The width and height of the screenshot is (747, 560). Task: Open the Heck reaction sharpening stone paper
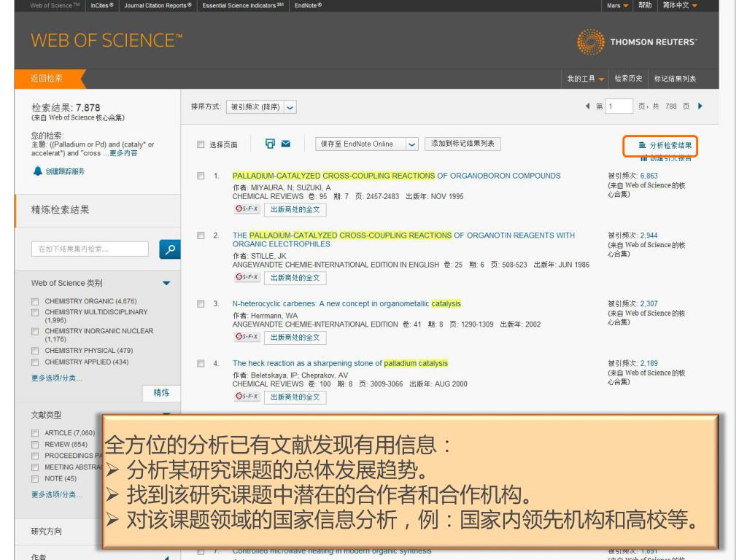(340, 363)
